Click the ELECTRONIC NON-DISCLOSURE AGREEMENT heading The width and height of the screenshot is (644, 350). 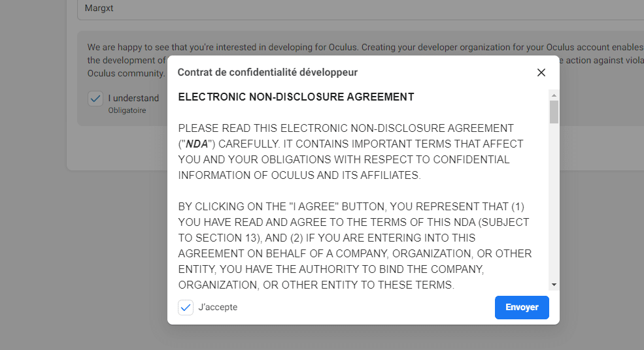(296, 97)
